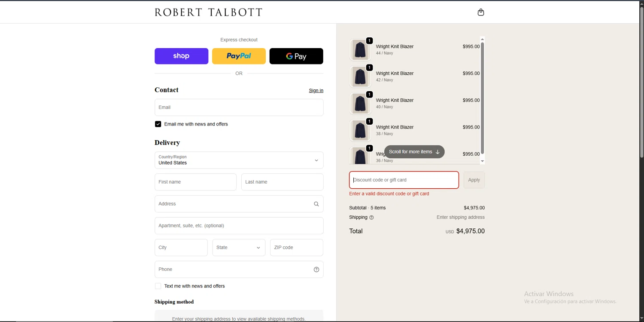Pay with Shop Pay button
Screen dimensions: 644x322
click(181, 56)
